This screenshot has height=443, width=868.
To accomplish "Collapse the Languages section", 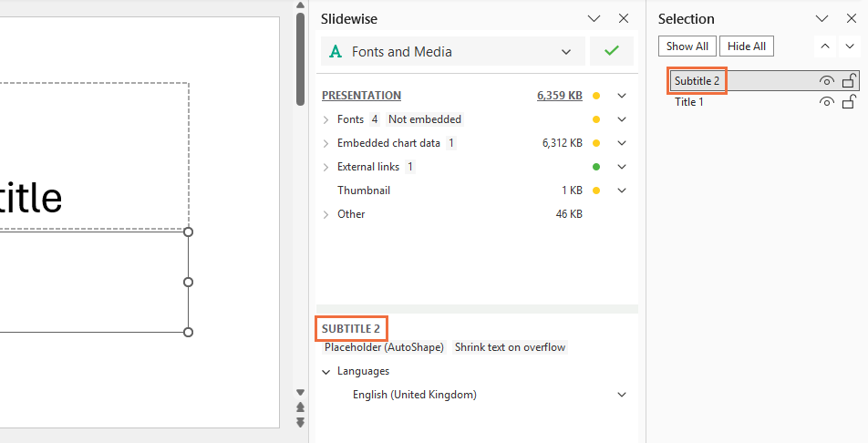I will tap(326, 372).
